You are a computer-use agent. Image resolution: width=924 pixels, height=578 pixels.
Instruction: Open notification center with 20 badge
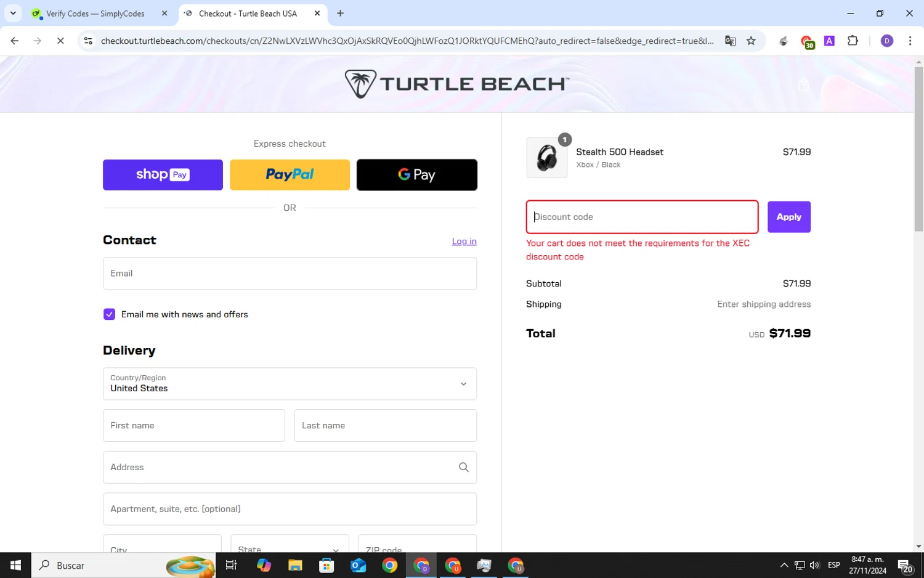coord(905,566)
